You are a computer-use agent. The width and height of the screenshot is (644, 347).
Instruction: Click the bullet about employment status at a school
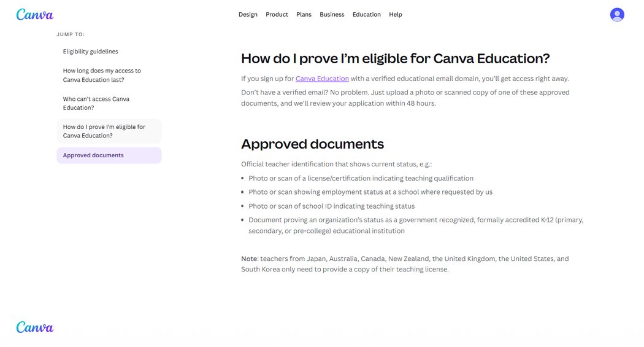click(370, 192)
